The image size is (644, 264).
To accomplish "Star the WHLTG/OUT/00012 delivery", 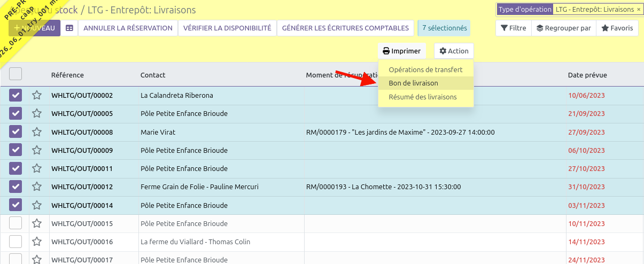I will 37,187.
